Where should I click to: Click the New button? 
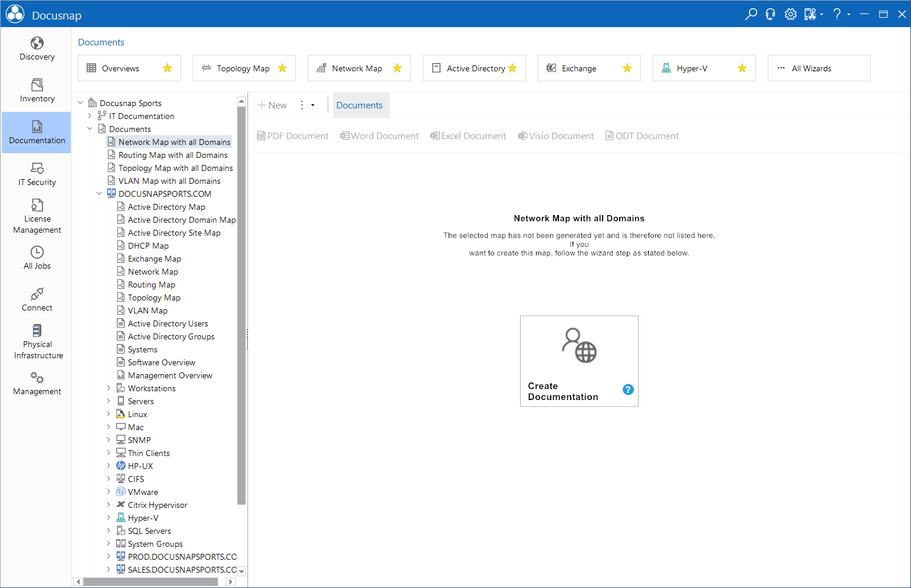(272, 105)
